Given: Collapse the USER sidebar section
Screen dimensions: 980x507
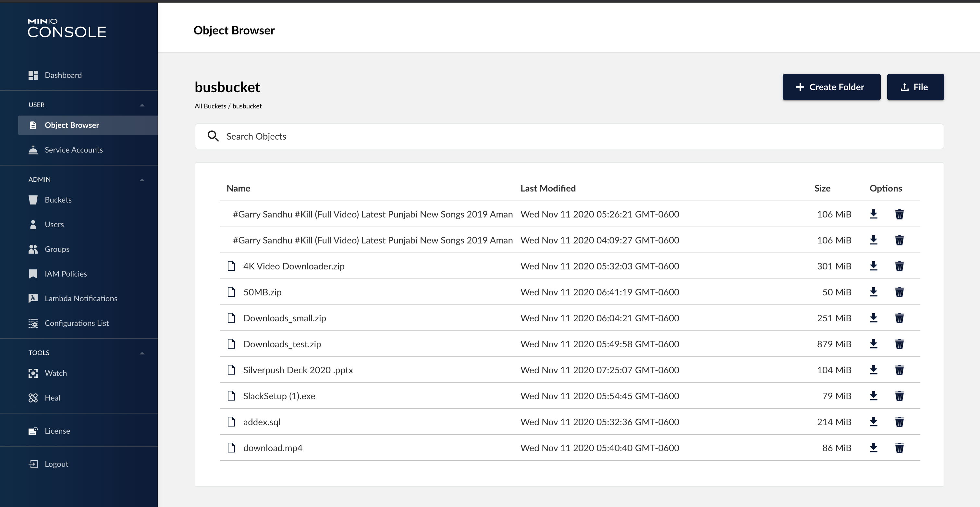Looking at the screenshot, I should [x=142, y=105].
